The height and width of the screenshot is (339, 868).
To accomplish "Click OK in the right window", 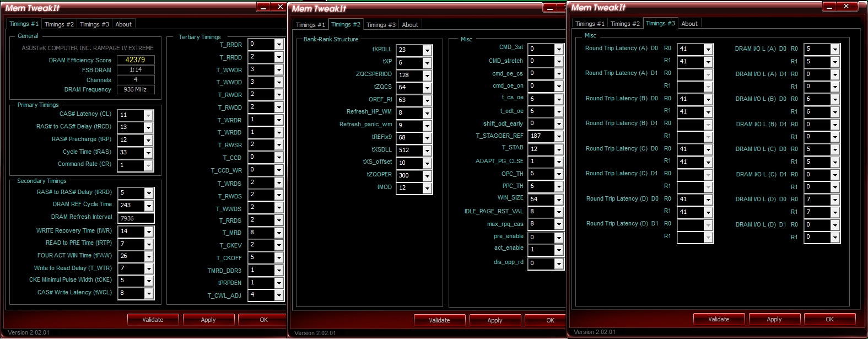I will [x=830, y=319].
